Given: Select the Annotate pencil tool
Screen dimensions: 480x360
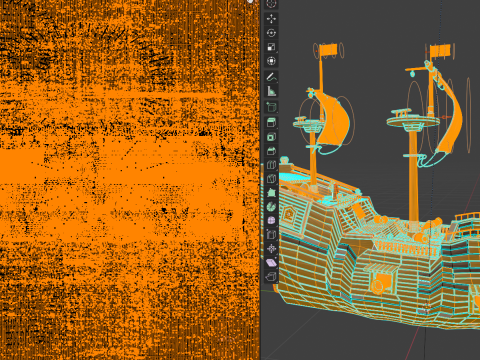Looking at the screenshot, I should 271,77.
